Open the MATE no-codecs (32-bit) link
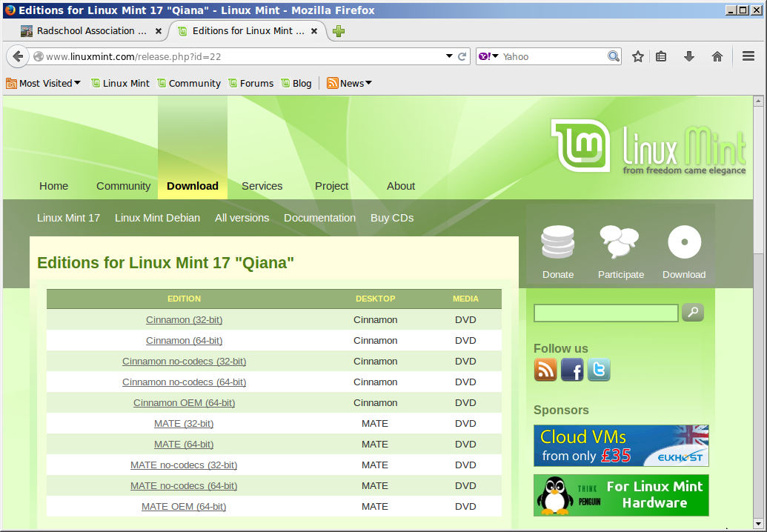 [184, 465]
